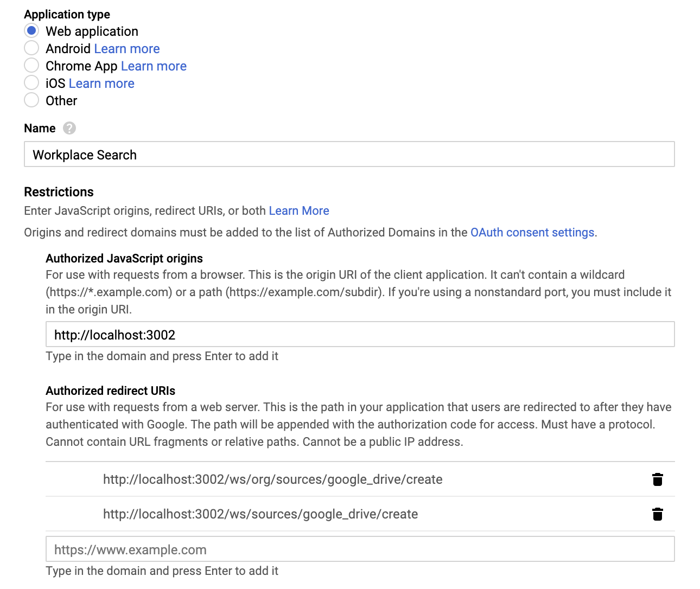
Task: Open Learn more link for iOS
Action: coord(101,84)
